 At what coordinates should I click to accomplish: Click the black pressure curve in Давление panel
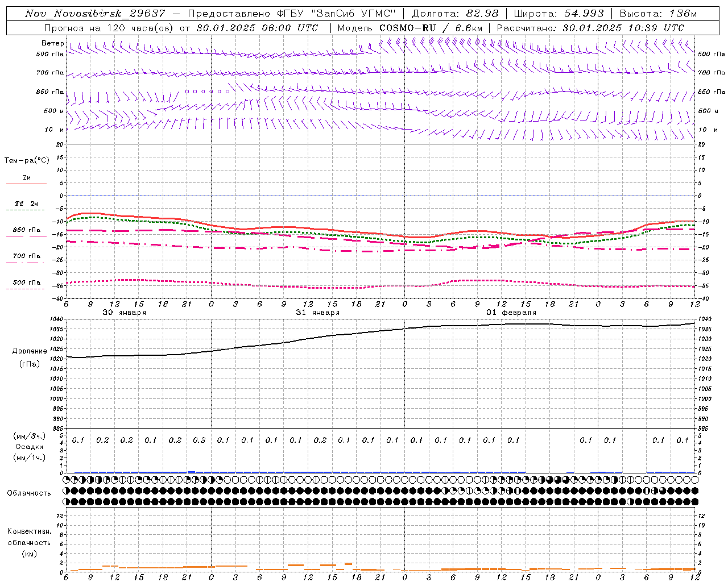click(x=380, y=332)
